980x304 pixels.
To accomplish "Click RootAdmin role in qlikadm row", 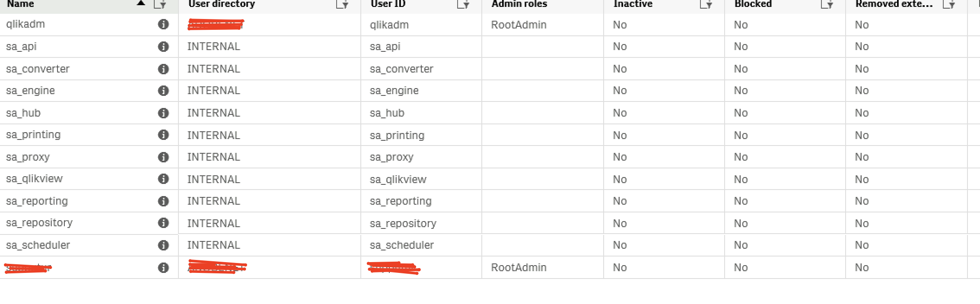I will tap(519, 25).
